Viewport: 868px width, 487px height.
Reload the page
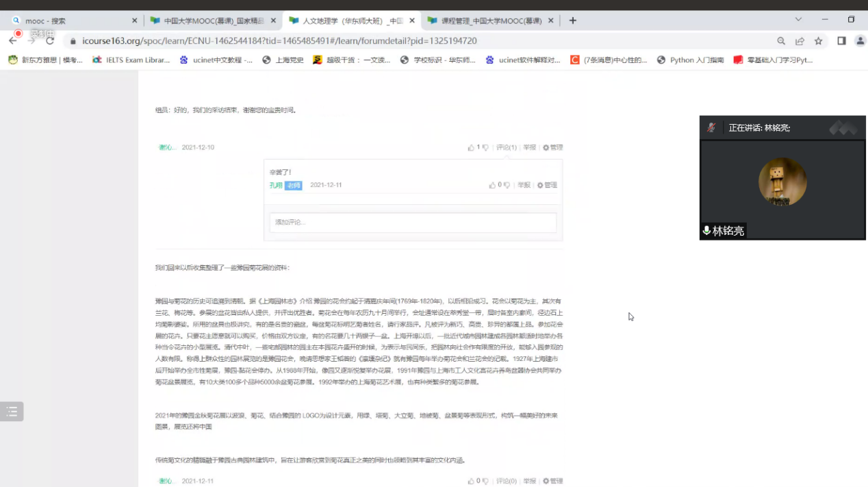coord(50,41)
